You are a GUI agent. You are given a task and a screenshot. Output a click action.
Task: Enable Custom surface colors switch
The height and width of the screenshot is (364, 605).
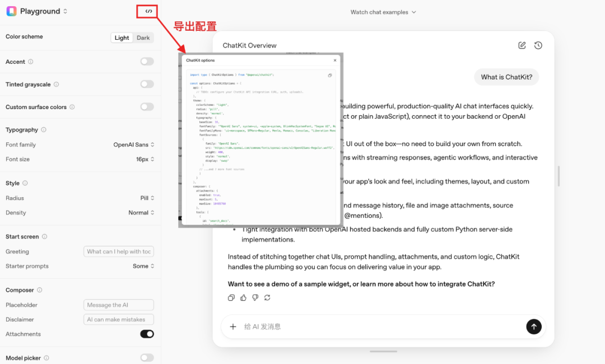(x=147, y=107)
